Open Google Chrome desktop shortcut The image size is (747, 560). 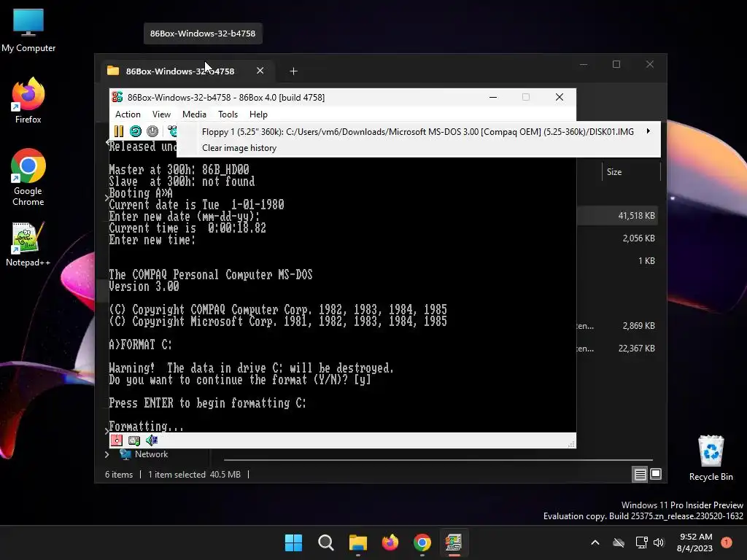point(28,177)
